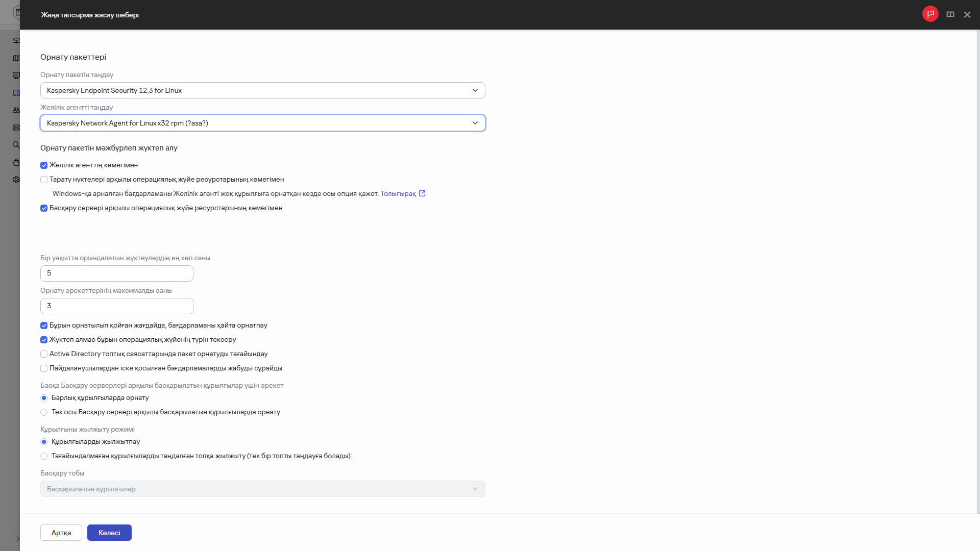Click the maximum concurrent downloads field
The image size is (980, 551).
(x=116, y=273)
